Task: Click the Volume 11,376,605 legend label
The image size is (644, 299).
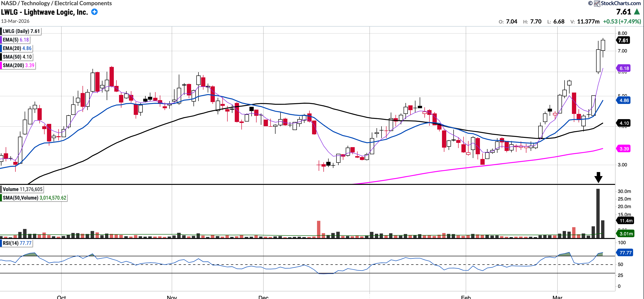Action: point(23,189)
